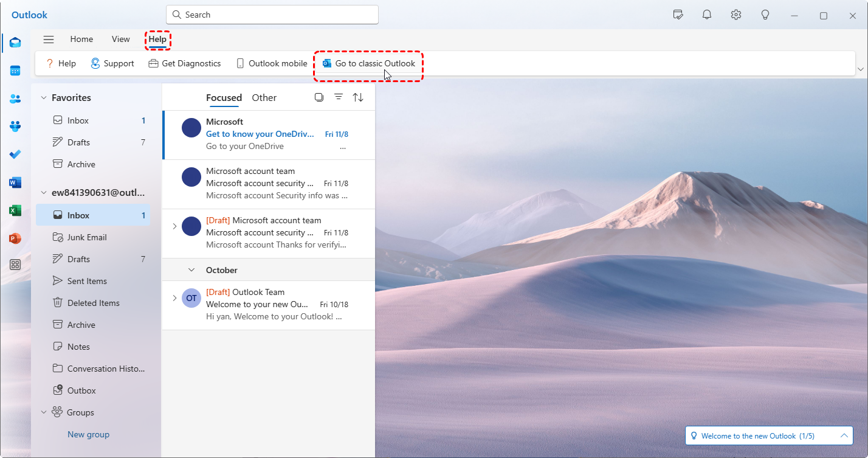
Task: Open the notifications bell
Action: (707, 15)
